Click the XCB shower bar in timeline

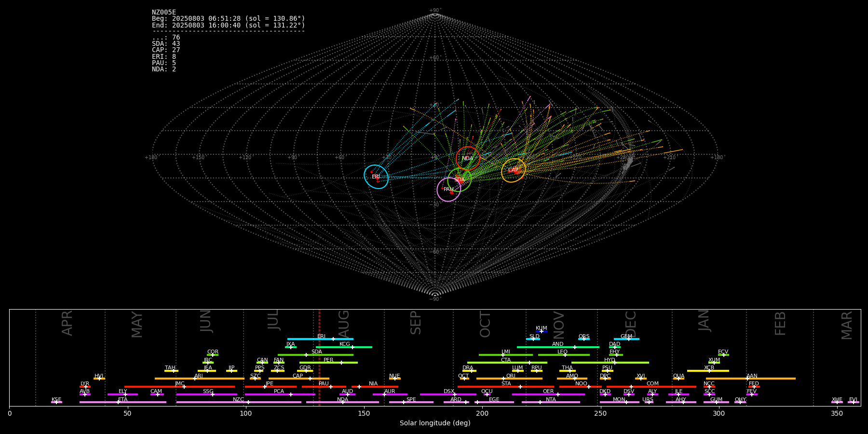[708, 371]
